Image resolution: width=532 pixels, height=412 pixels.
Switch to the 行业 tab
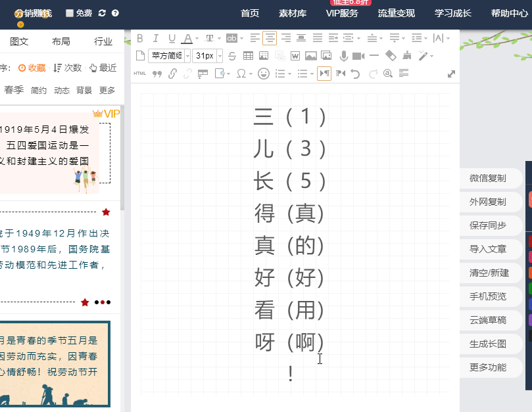pyautogui.click(x=103, y=41)
